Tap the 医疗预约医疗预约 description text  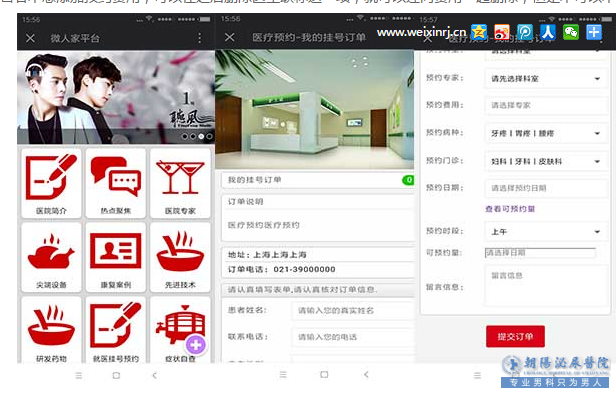264,225
